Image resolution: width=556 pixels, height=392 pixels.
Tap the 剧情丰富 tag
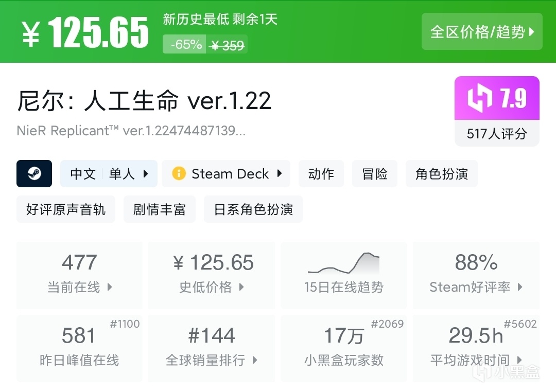coord(160,209)
